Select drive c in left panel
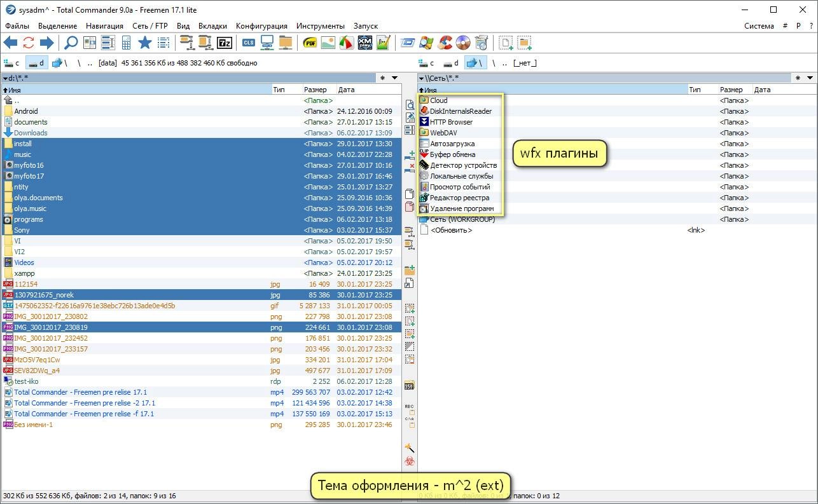 pos(13,63)
